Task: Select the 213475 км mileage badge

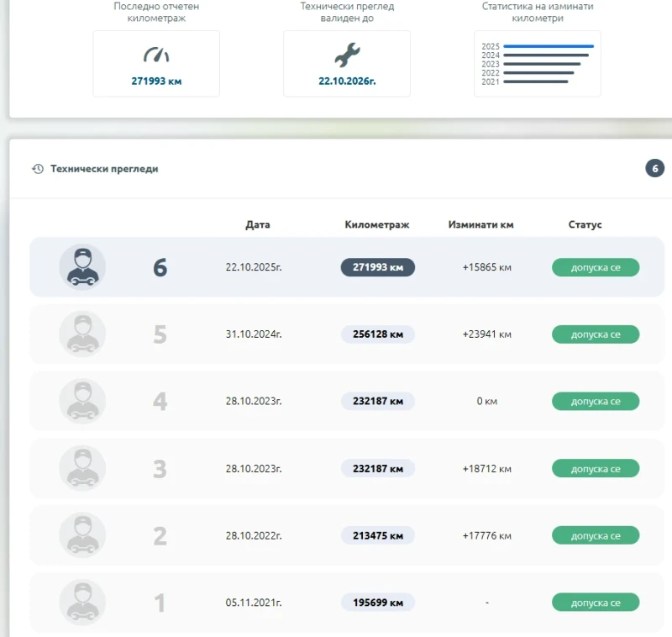Action: coord(377,536)
